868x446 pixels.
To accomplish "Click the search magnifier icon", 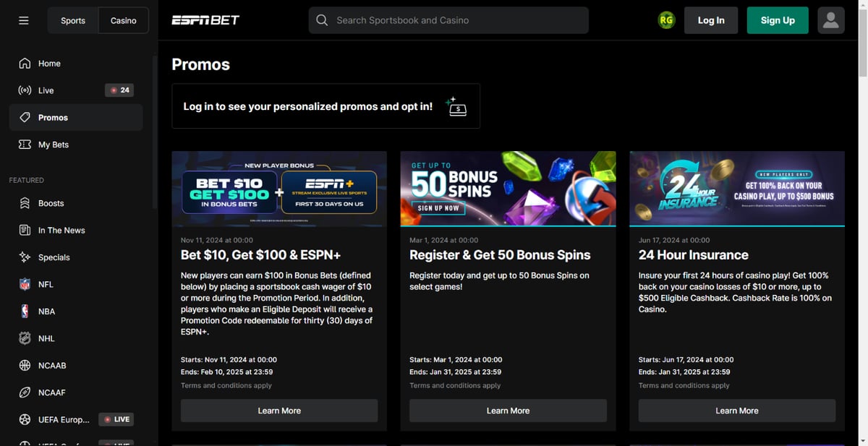I will click(x=323, y=20).
